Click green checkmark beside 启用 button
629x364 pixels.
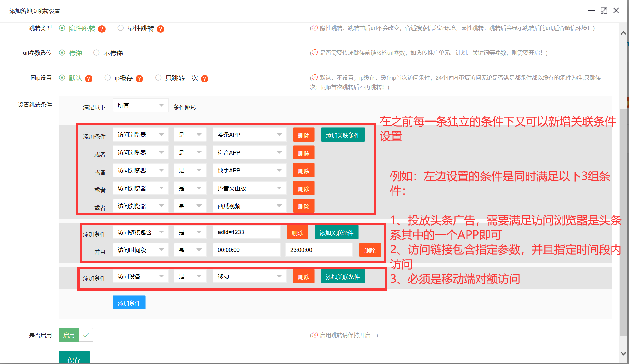pos(86,335)
